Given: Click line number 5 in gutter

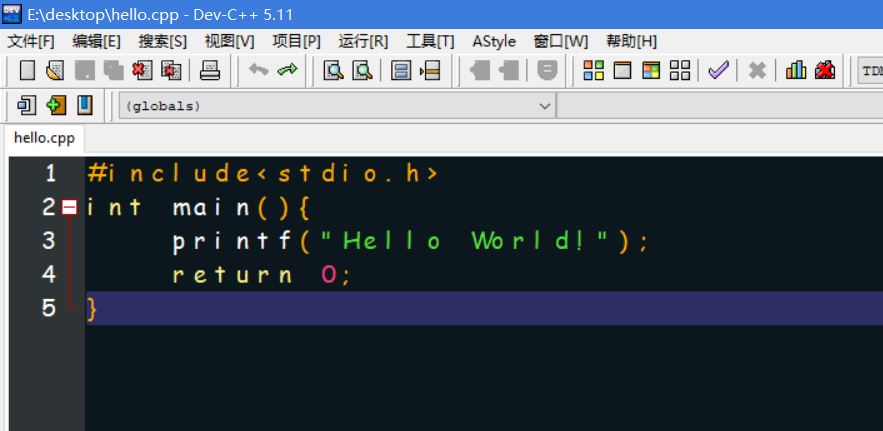Looking at the screenshot, I should point(50,308).
